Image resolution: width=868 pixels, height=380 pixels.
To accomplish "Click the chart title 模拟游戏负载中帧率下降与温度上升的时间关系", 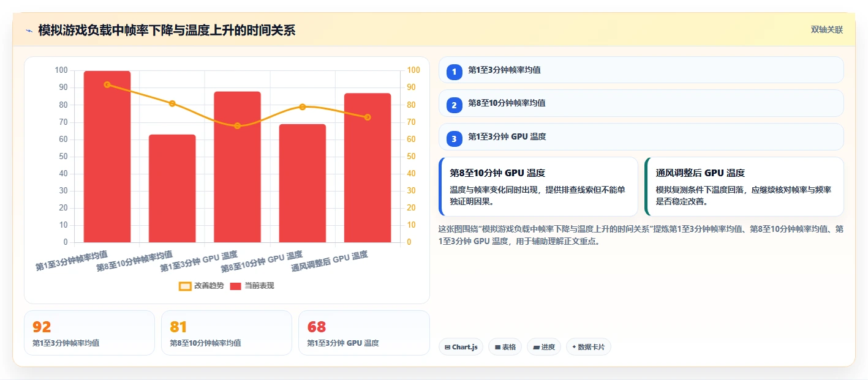I will (x=167, y=30).
